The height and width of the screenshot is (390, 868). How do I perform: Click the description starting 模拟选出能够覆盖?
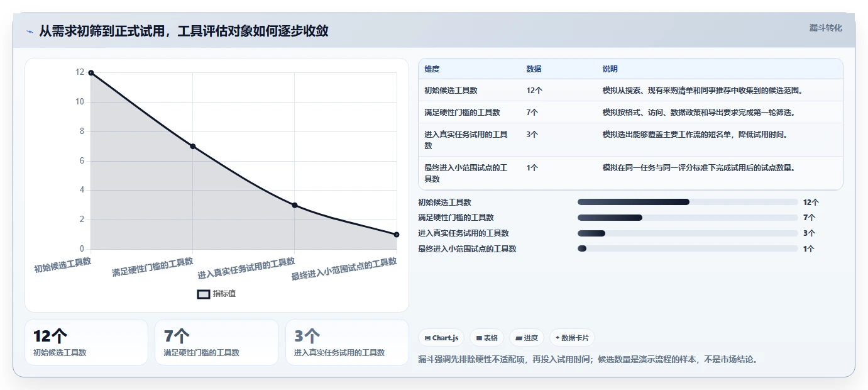point(695,135)
